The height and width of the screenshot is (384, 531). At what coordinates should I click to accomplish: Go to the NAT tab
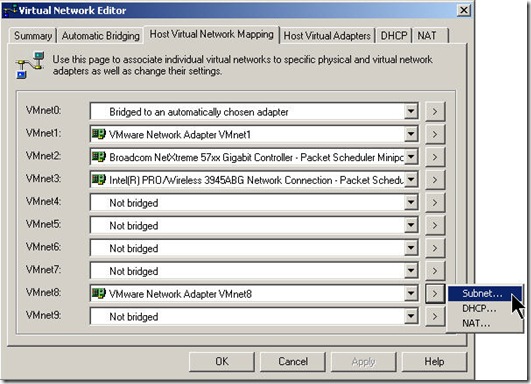click(431, 36)
